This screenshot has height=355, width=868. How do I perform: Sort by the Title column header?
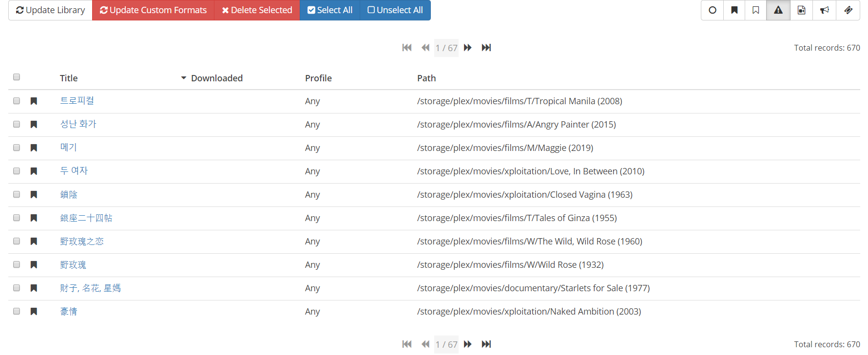tap(69, 78)
